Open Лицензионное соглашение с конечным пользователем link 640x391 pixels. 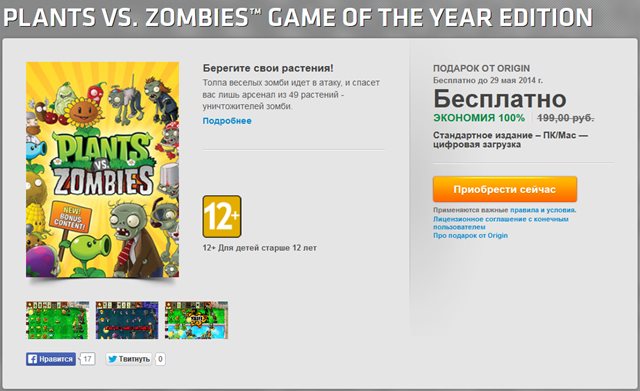(501, 223)
